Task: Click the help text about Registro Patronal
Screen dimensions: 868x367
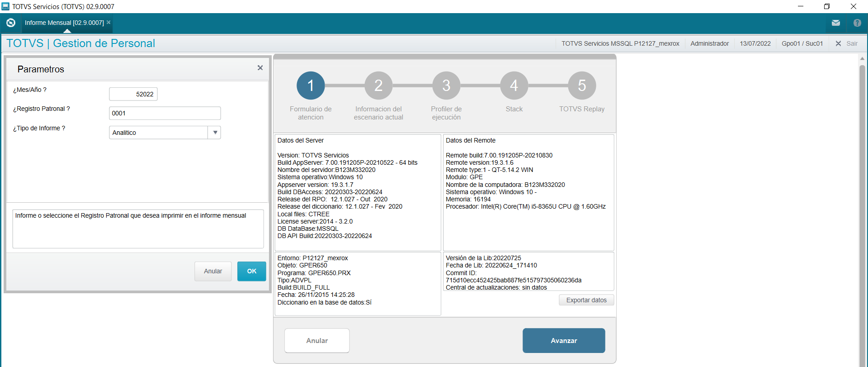Action: click(x=131, y=215)
